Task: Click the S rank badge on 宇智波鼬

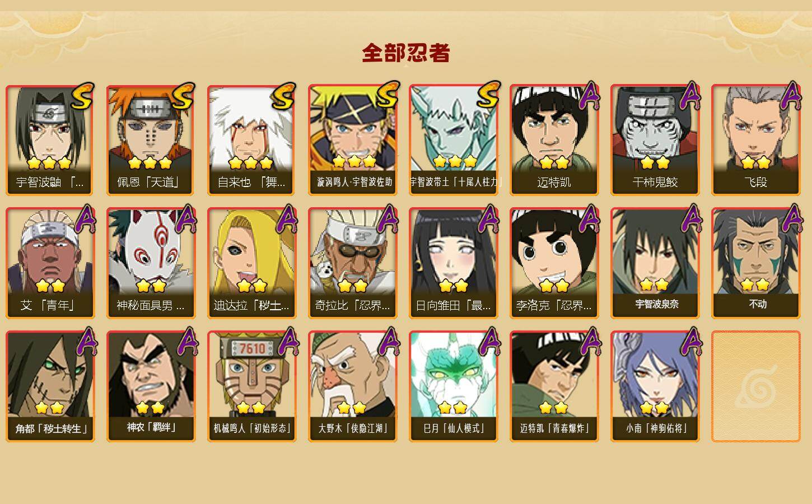Action: pyautogui.click(x=82, y=96)
